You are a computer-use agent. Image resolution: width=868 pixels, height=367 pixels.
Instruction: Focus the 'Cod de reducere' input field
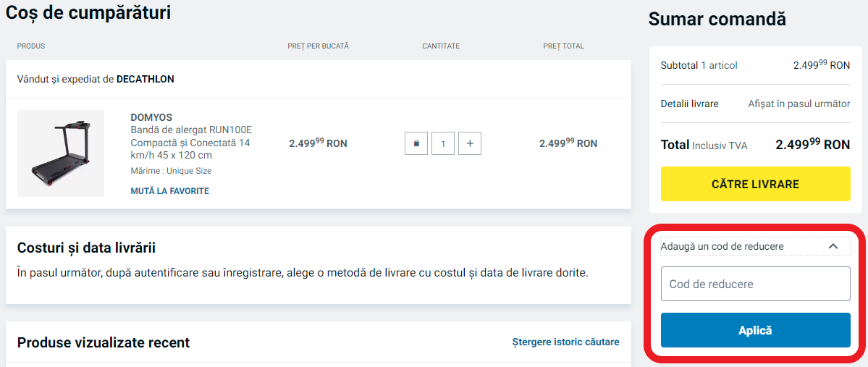click(756, 284)
